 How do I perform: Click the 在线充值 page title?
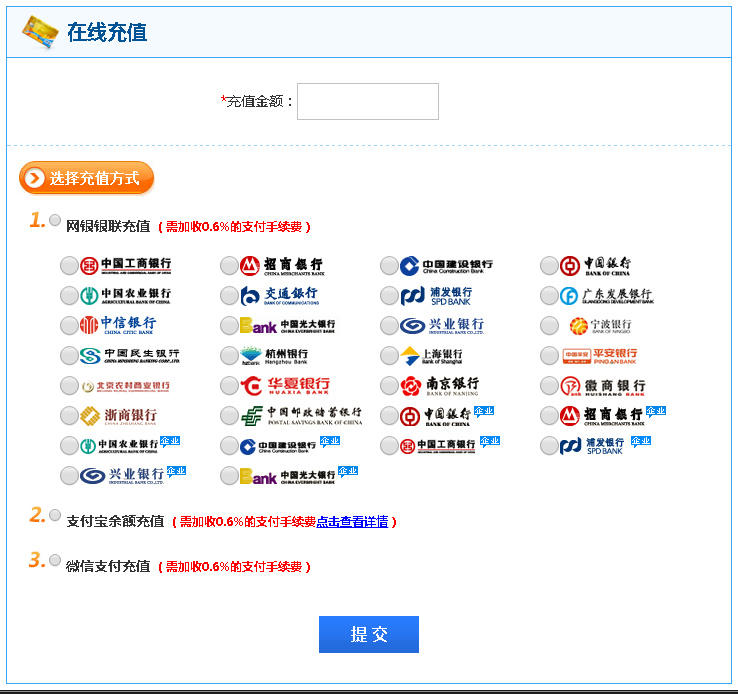click(107, 32)
